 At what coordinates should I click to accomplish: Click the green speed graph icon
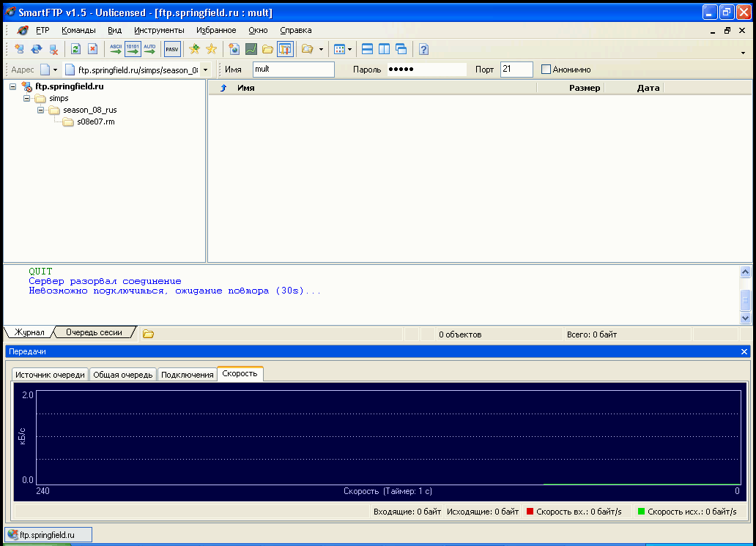click(x=251, y=49)
